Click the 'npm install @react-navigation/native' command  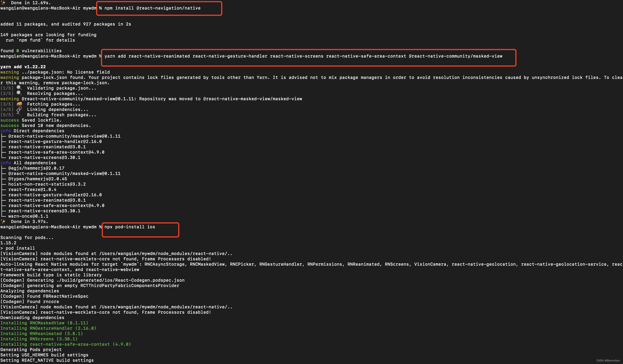[153, 8]
